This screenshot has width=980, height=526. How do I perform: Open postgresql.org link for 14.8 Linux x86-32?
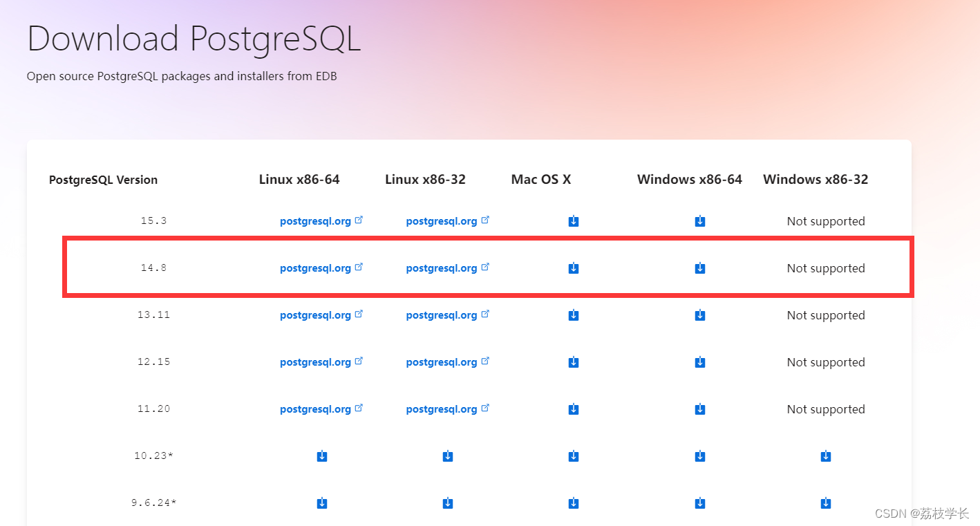pos(448,268)
